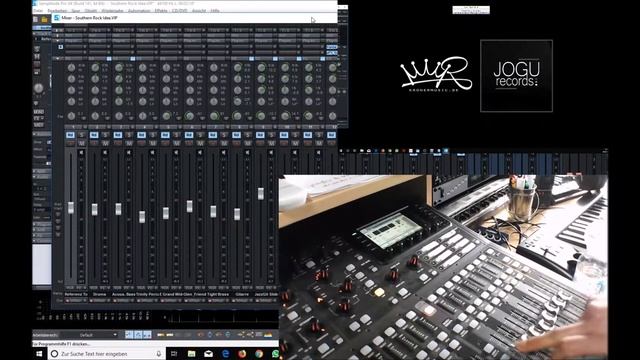The image size is (640, 360).
Task: Click the first yellow bar icon in bottom toolbar
Action: 161,335
